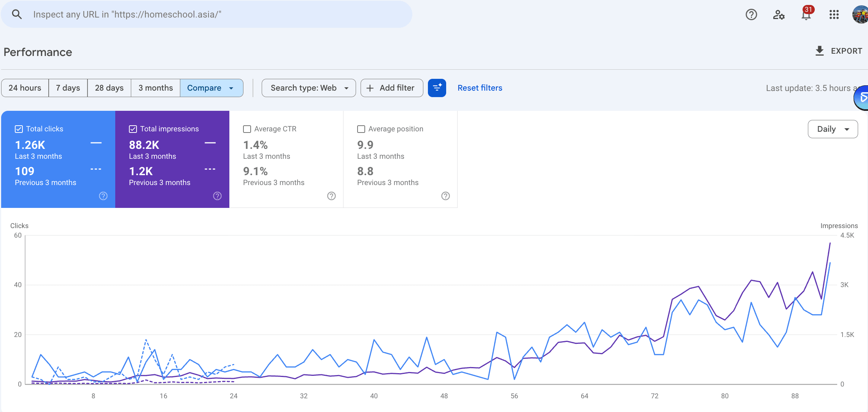Open user settings and permissions icon
868x412 pixels.
(779, 14)
